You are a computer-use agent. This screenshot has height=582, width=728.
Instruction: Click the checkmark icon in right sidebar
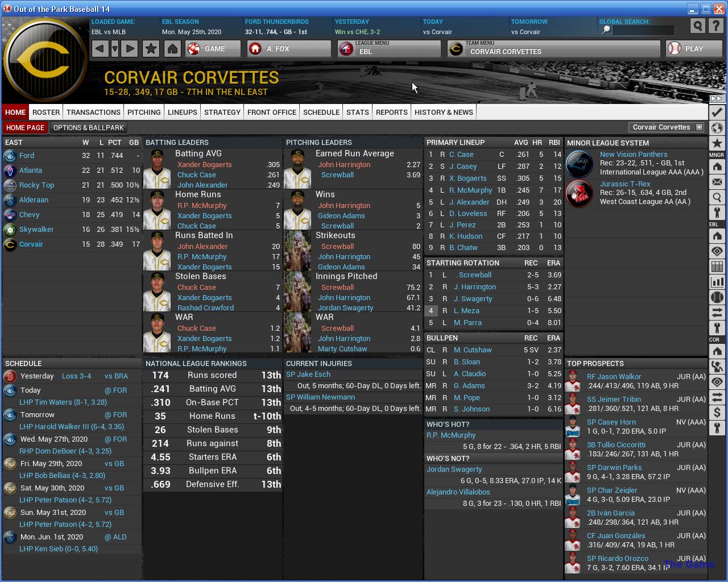click(717, 113)
